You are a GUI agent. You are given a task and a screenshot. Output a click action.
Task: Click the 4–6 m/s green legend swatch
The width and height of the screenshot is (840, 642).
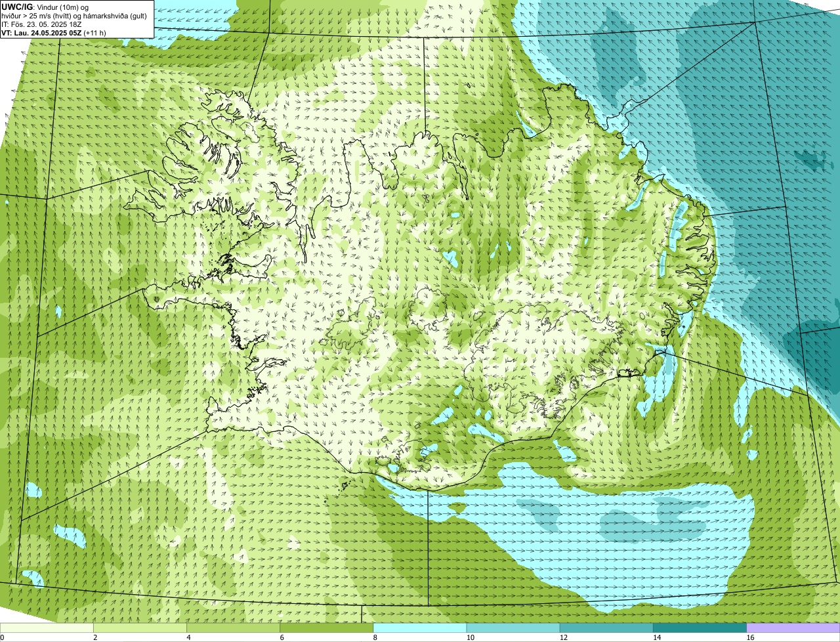click(x=234, y=628)
